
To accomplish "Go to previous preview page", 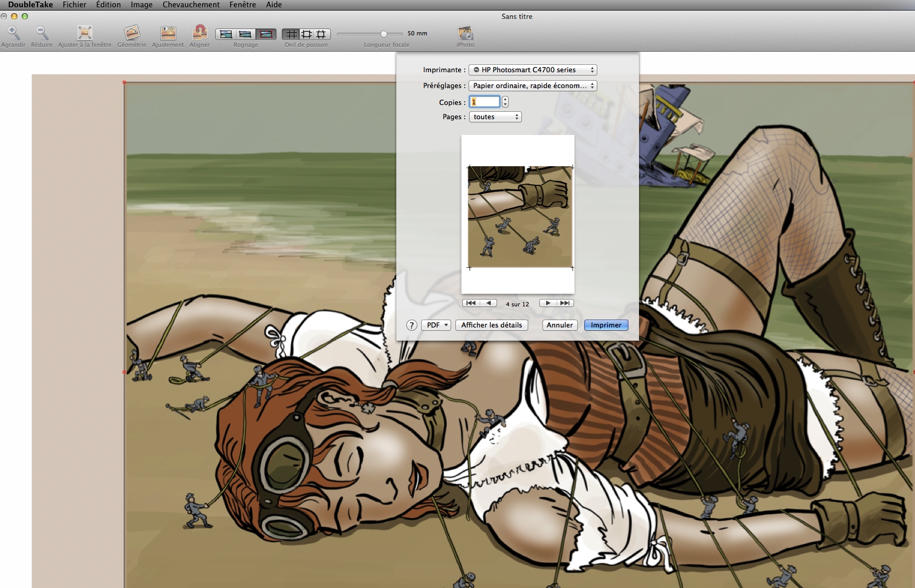I will pyautogui.click(x=489, y=303).
